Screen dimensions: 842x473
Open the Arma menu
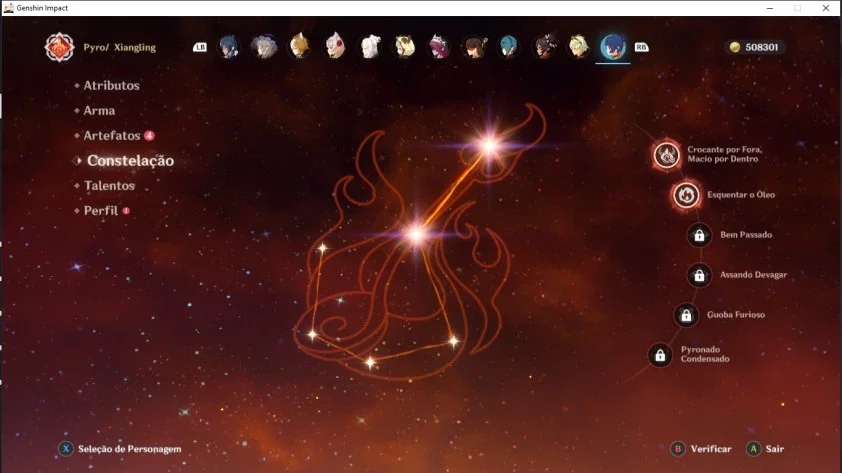[x=99, y=111]
